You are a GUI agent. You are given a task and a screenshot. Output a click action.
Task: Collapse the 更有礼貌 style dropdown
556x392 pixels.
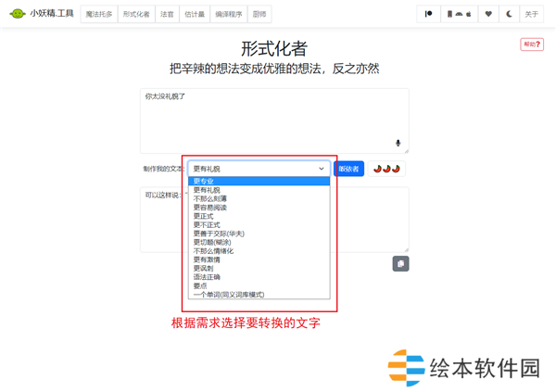259,169
